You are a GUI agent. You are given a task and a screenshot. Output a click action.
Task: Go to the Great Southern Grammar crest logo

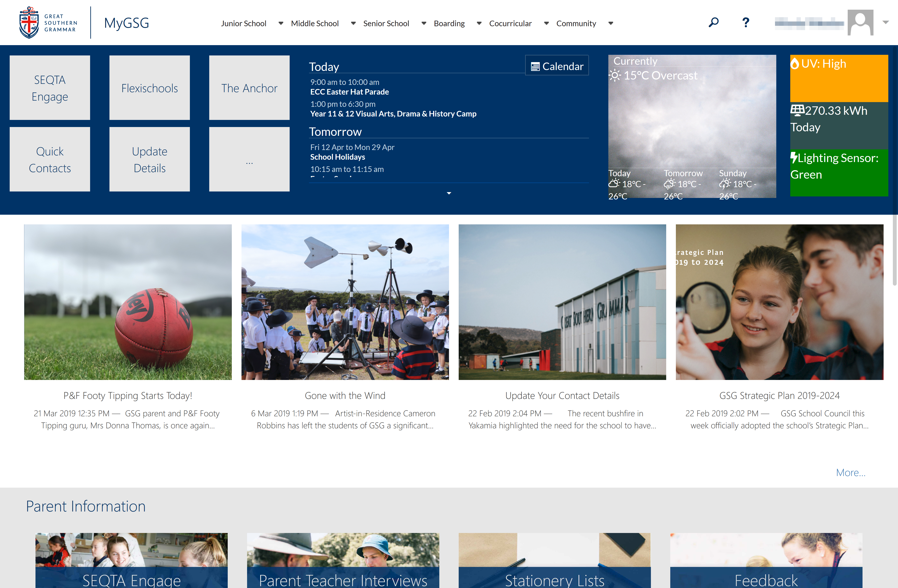pos(29,23)
